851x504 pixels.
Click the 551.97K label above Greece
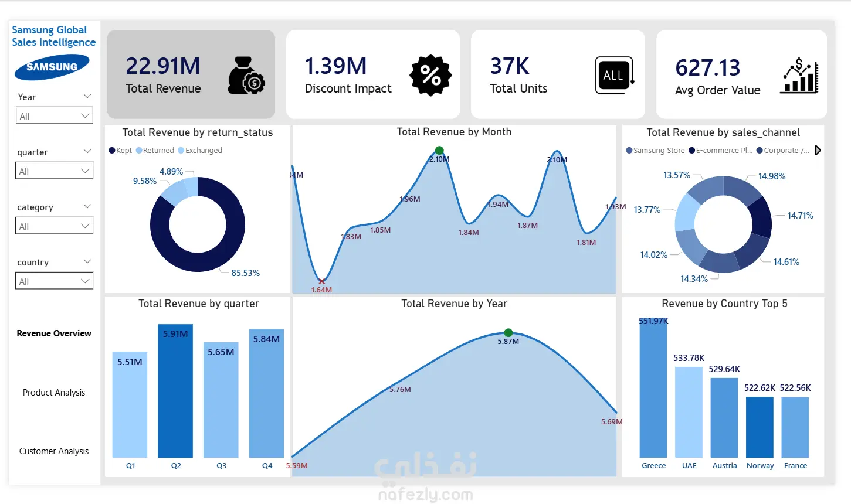point(653,321)
